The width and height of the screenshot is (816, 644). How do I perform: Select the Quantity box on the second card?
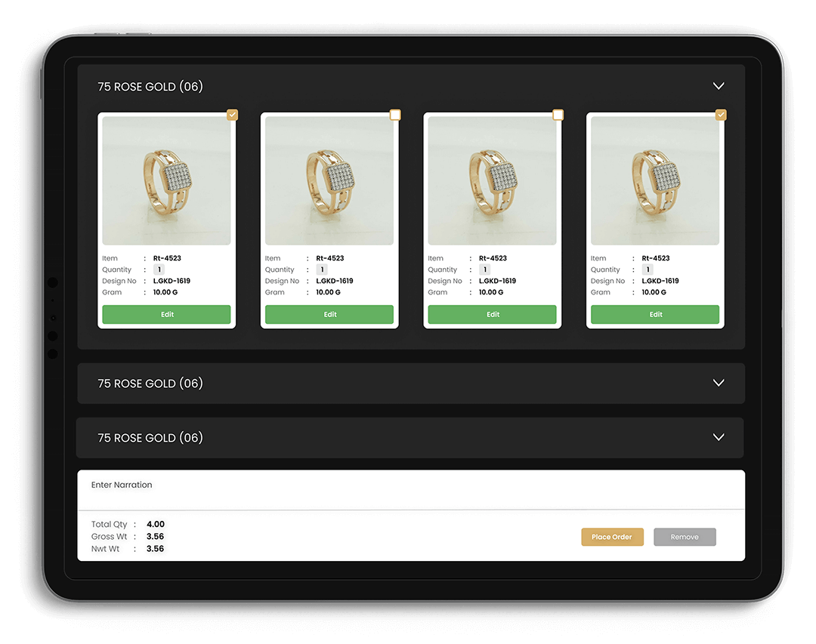click(322, 270)
